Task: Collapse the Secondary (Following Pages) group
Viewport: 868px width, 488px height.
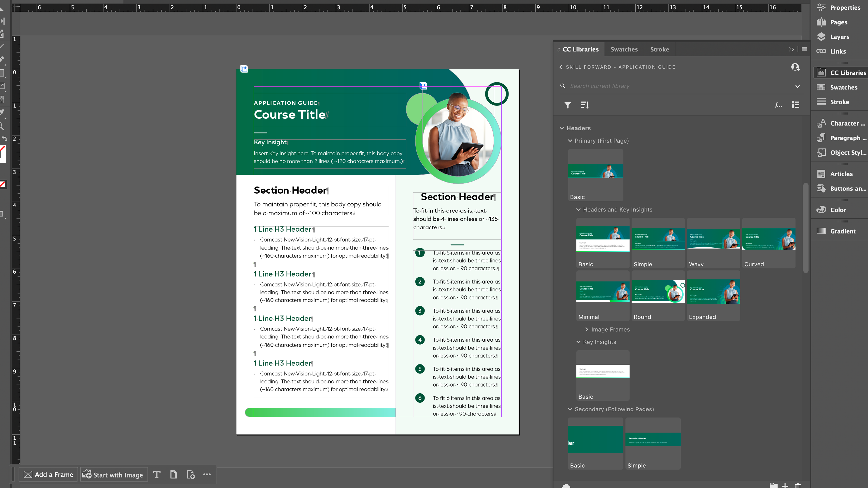Action: click(570, 409)
